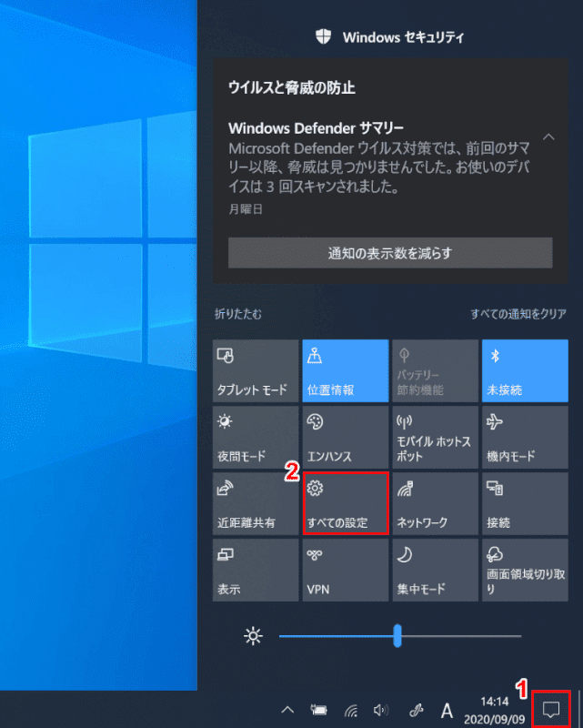This screenshot has height=728, width=583.
Task: Show hidden tray icons chevron
Action: click(287, 710)
